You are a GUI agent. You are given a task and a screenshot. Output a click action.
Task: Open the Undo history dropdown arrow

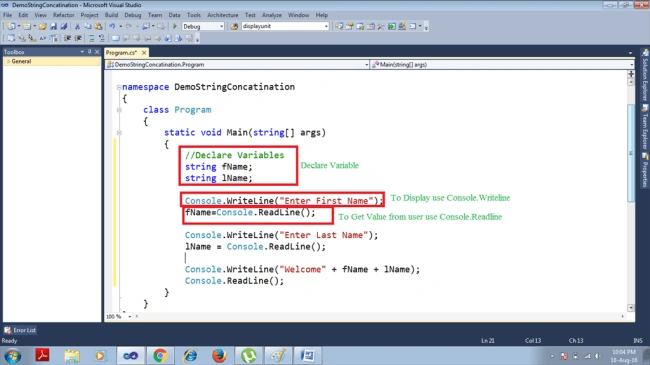point(120,26)
